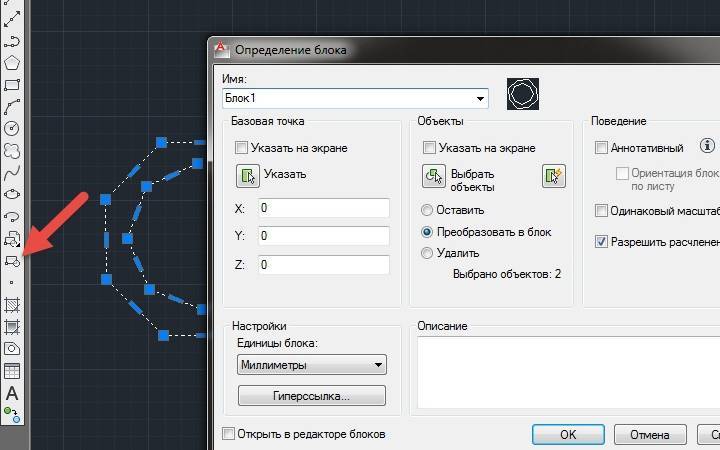
Task: Open the Hatch tool
Action: tap(12, 304)
